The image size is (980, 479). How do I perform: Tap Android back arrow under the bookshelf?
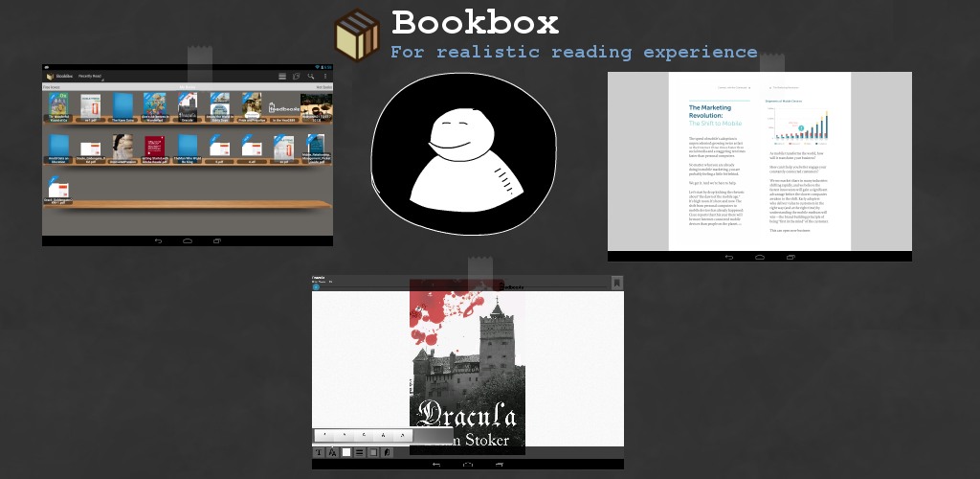point(158,240)
